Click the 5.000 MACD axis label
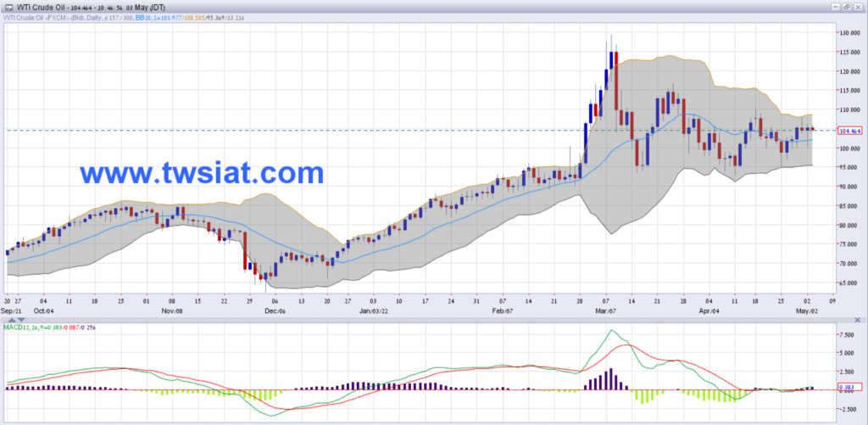Viewport: 868px width, 425px height. pos(849,353)
